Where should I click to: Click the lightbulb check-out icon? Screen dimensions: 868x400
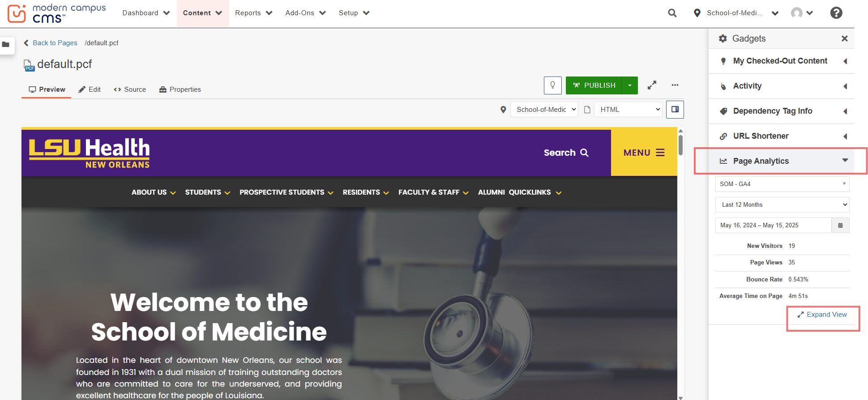[x=552, y=85]
